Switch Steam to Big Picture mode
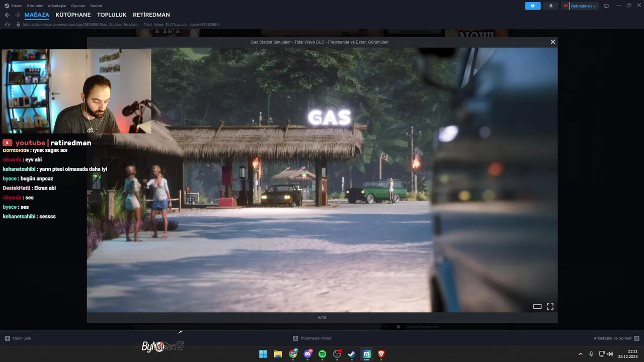Screen dimensions: 644x362 [606, 6]
